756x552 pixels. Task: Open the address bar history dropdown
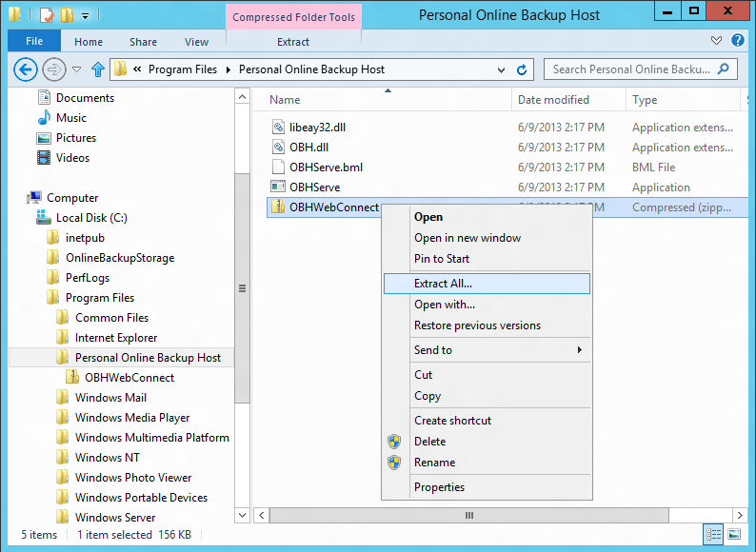click(502, 70)
